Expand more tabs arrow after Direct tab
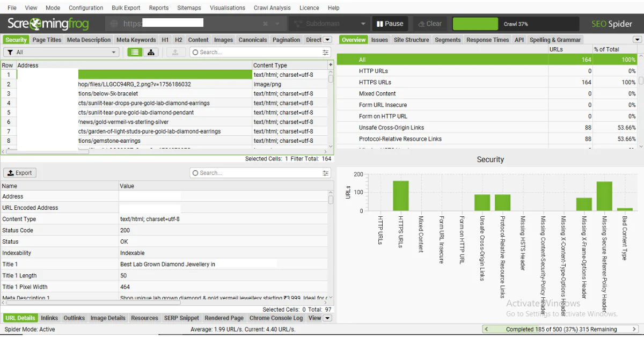The width and height of the screenshot is (644, 337). [327, 40]
